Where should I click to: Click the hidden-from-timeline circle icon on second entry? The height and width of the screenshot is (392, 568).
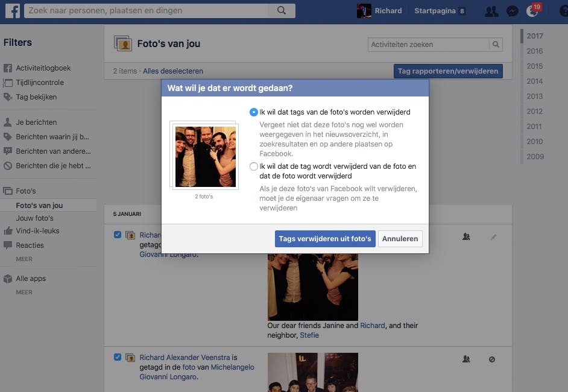pos(492,359)
